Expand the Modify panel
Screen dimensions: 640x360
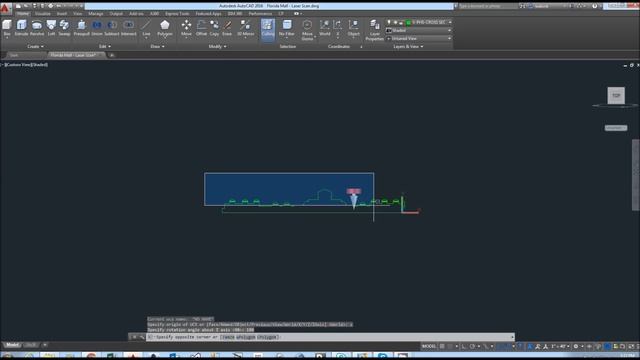[217, 47]
